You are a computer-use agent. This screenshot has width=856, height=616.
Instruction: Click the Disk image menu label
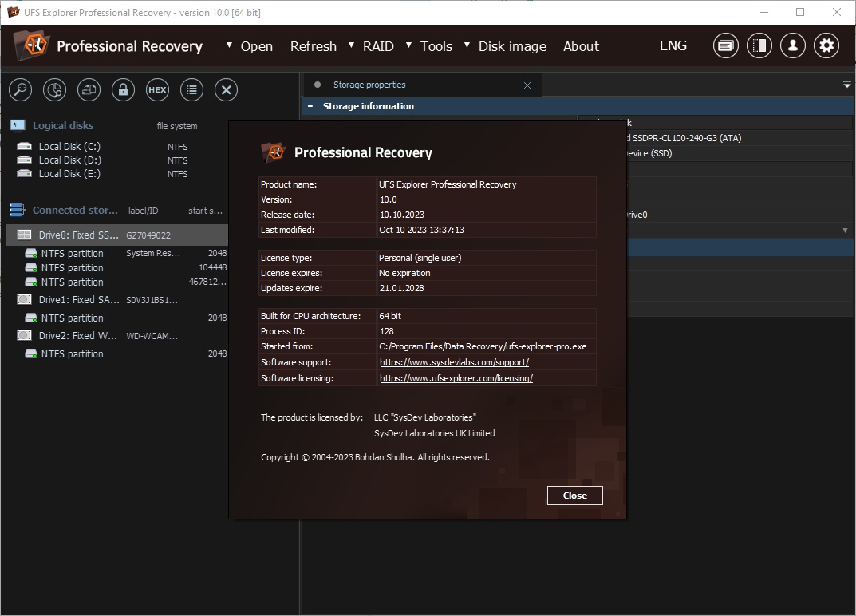pos(513,46)
